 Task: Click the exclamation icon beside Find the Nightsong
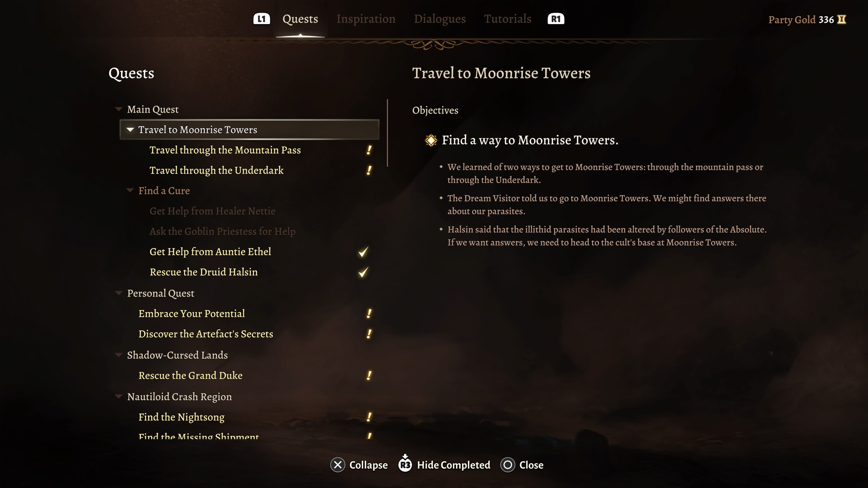[x=370, y=417]
